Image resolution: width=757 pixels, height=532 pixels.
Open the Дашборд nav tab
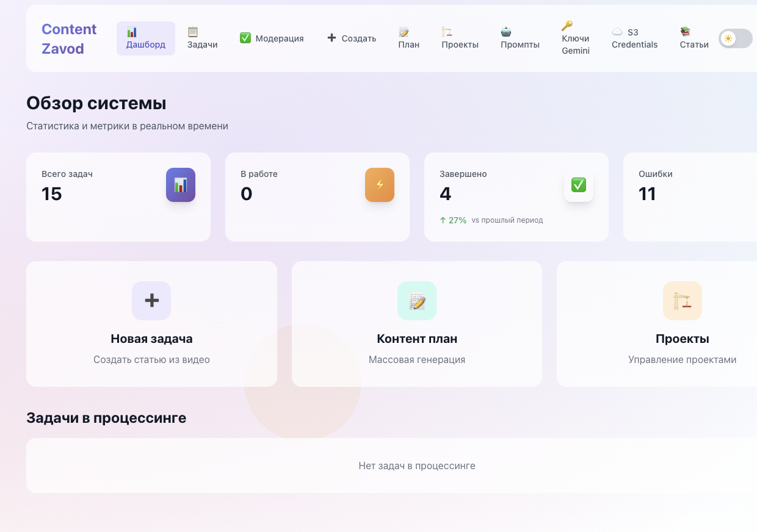click(x=146, y=38)
